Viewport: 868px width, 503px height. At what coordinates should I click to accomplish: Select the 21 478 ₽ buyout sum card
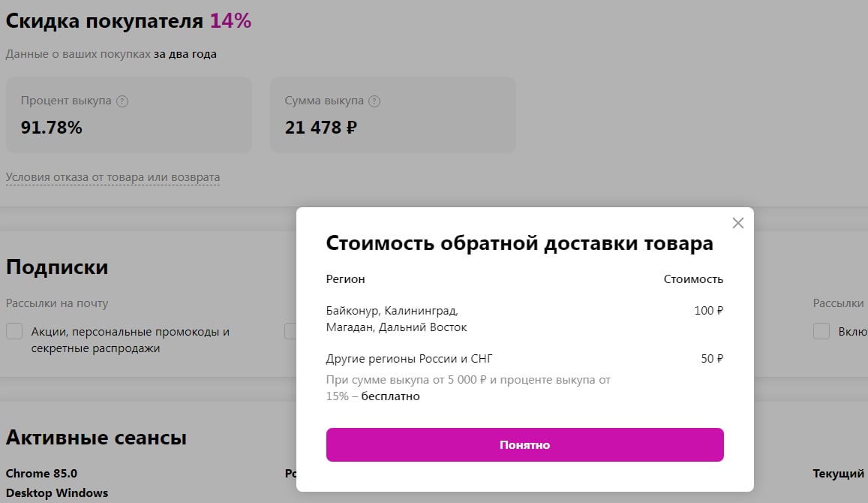[392, 115]
